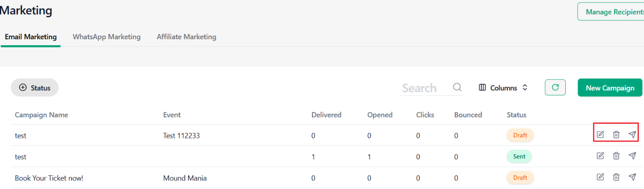Delete the Book Your Ticket now! campaign
Viewport: 644px width, 189px height.
[617, 177]
